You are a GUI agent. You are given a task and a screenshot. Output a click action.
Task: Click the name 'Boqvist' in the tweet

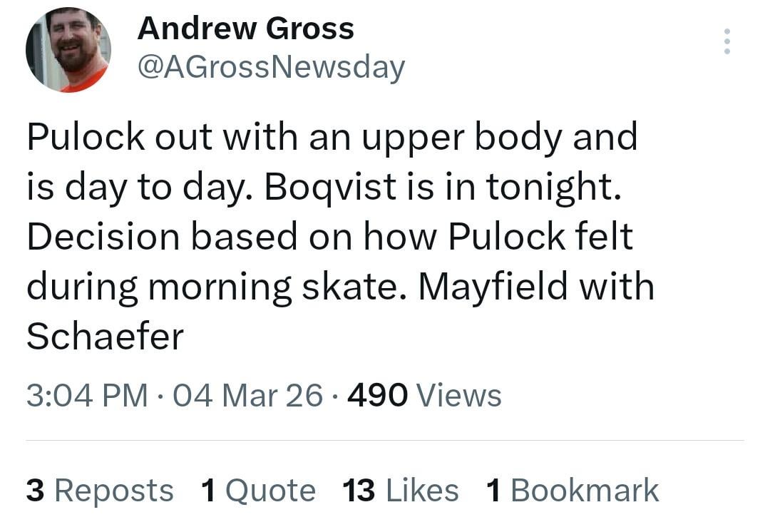click(332, 187)
